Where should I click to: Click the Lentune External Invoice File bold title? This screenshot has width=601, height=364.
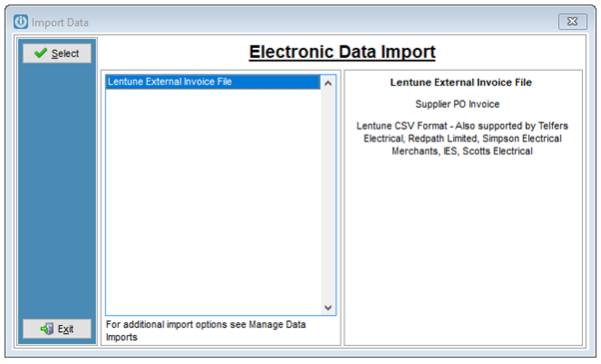460,83
